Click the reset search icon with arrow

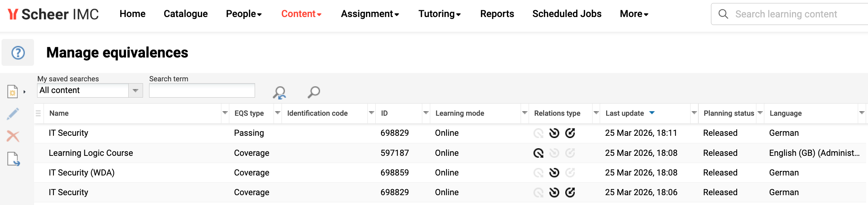pyautogui.click(x=279, y=92)
